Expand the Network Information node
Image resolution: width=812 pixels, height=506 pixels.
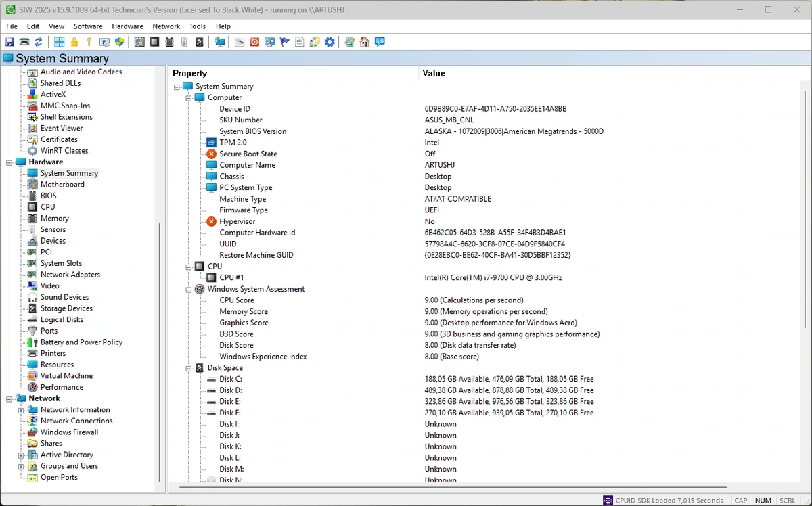click(x=22, y=410)
